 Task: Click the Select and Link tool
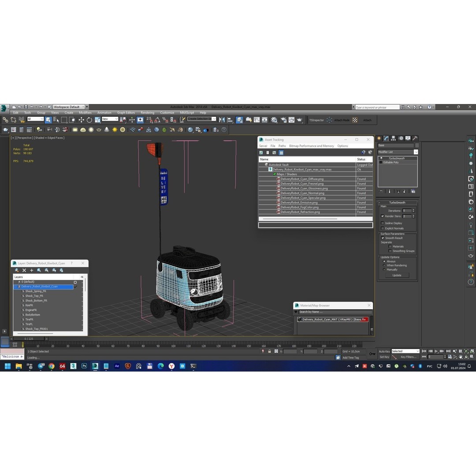pos(5,120)
